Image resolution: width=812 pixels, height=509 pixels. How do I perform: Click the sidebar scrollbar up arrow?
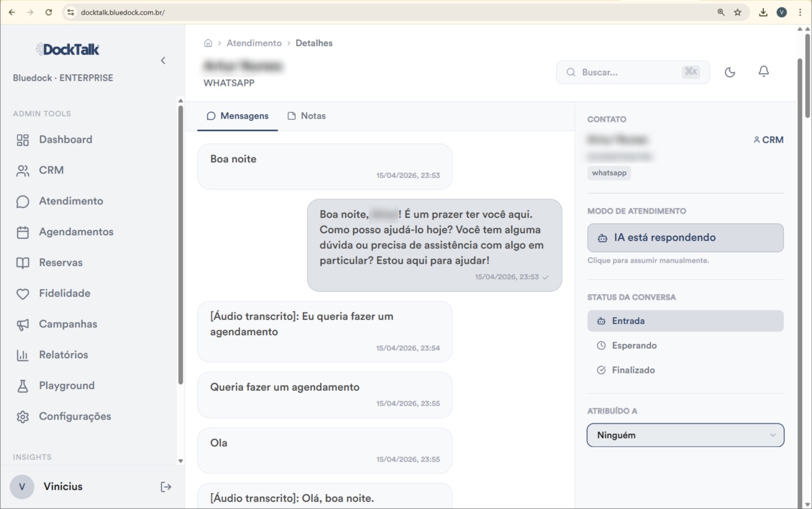pos(180,101)
